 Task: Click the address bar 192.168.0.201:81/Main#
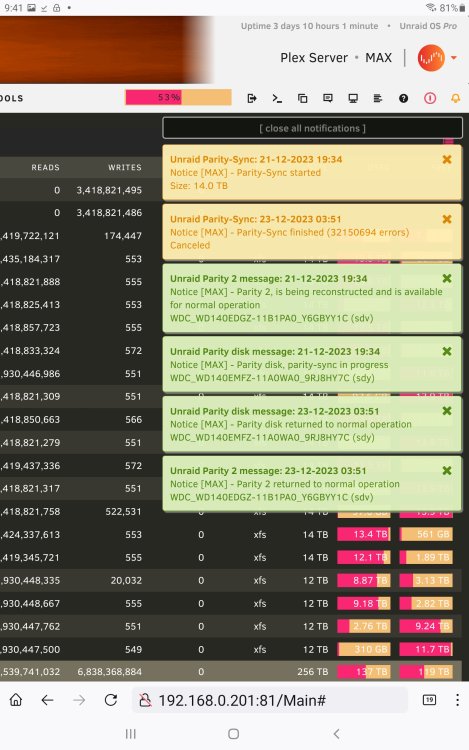[270, 700]
